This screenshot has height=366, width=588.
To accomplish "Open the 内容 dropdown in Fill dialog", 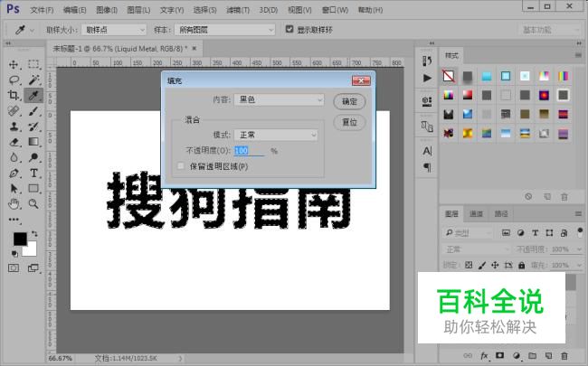I will pos(279,99).
